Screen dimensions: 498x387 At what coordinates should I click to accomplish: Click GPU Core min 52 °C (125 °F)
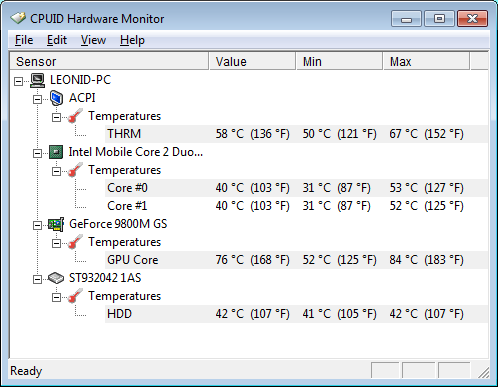coord(339,260)
